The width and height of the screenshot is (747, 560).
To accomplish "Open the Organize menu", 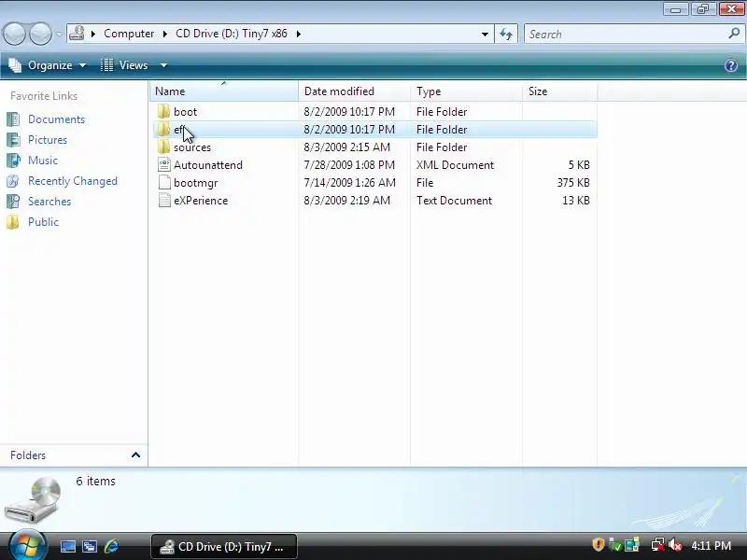I will pyautogui.click(x=48, y=65).
